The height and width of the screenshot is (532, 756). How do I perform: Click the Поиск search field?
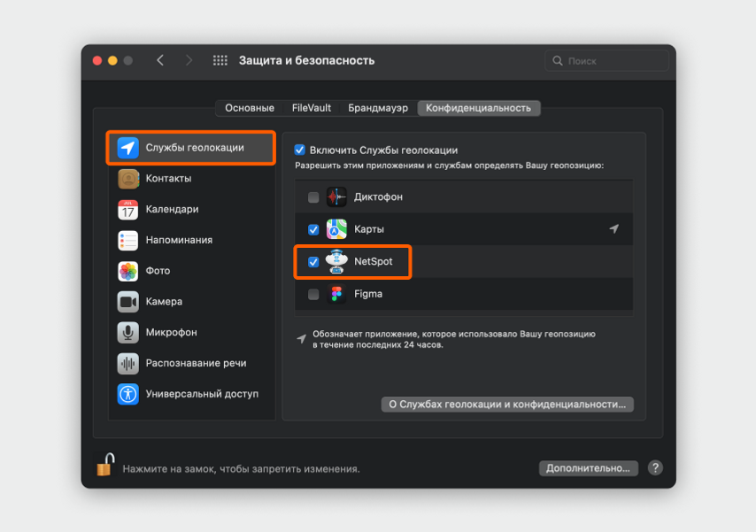(606, 61)
